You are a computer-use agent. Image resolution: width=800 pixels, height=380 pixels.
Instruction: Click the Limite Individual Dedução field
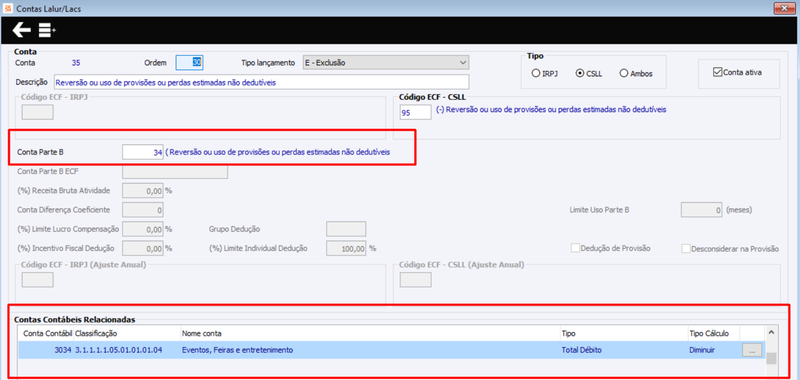(346, 248)
